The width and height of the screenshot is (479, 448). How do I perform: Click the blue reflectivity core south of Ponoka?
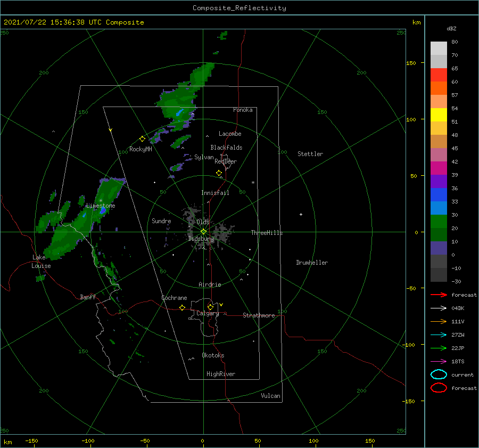pyautogui.click(x=180, y=112)
